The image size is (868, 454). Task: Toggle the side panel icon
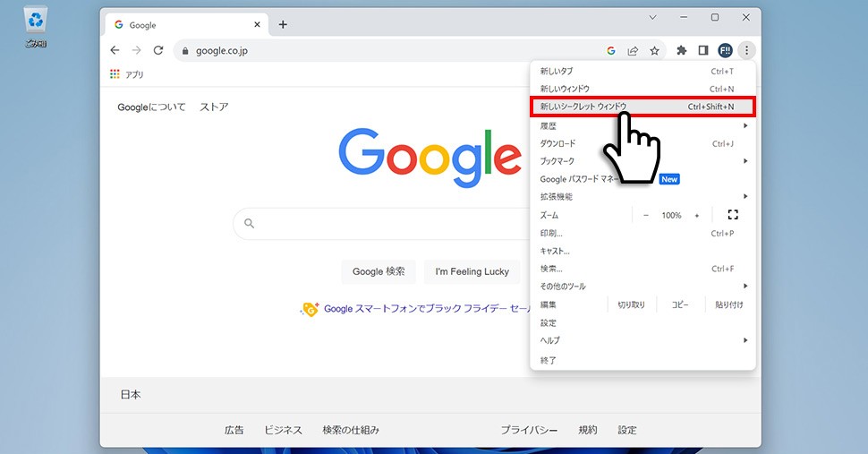[703, 51]
